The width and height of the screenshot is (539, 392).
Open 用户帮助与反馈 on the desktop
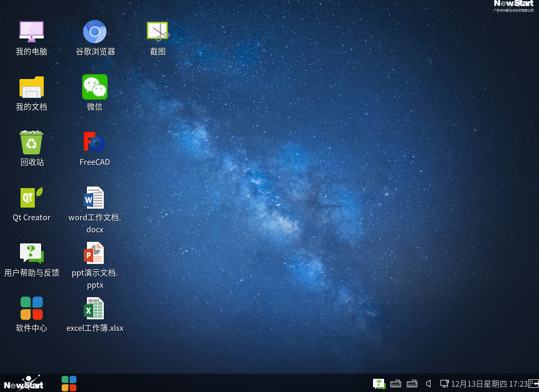[31, 260]
